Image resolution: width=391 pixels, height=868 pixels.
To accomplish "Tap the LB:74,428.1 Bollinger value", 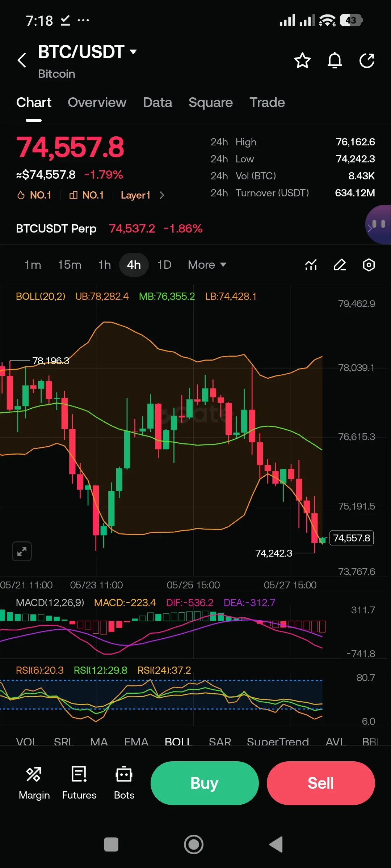I will [x=231, y=296].
